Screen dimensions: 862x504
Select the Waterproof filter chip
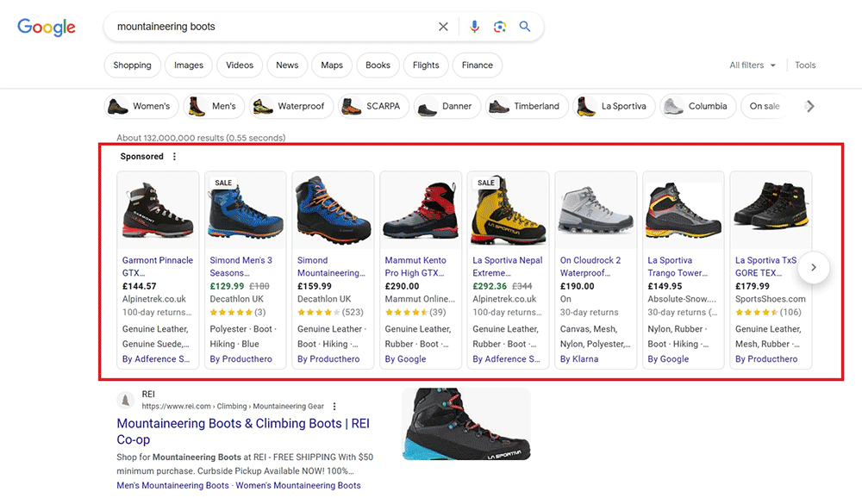289,107
